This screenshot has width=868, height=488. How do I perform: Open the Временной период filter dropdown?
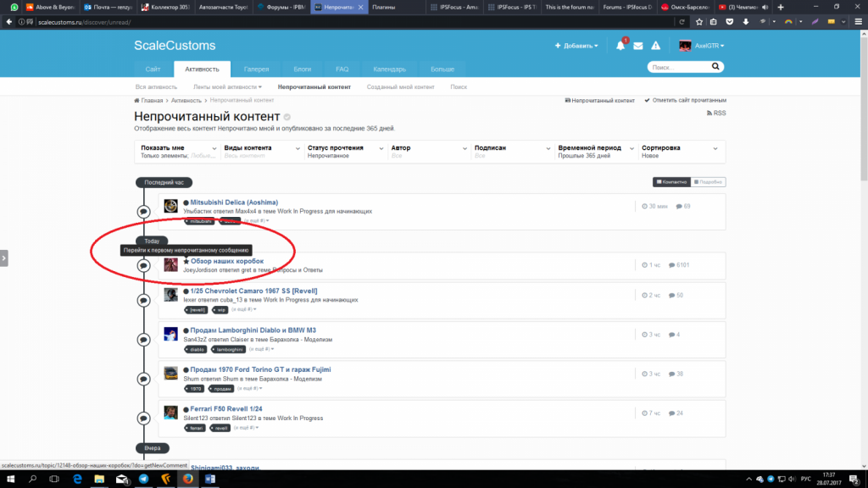pyautogui.click(x=594, y=152)
